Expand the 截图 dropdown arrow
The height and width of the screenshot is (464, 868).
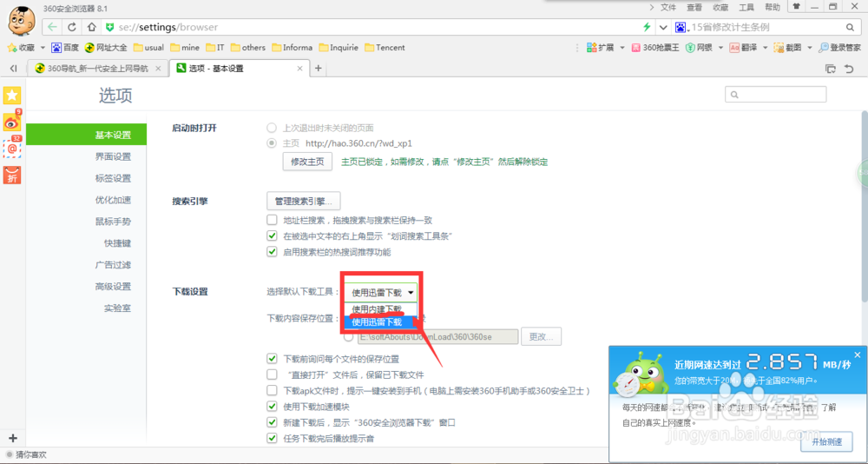[809, 48]
